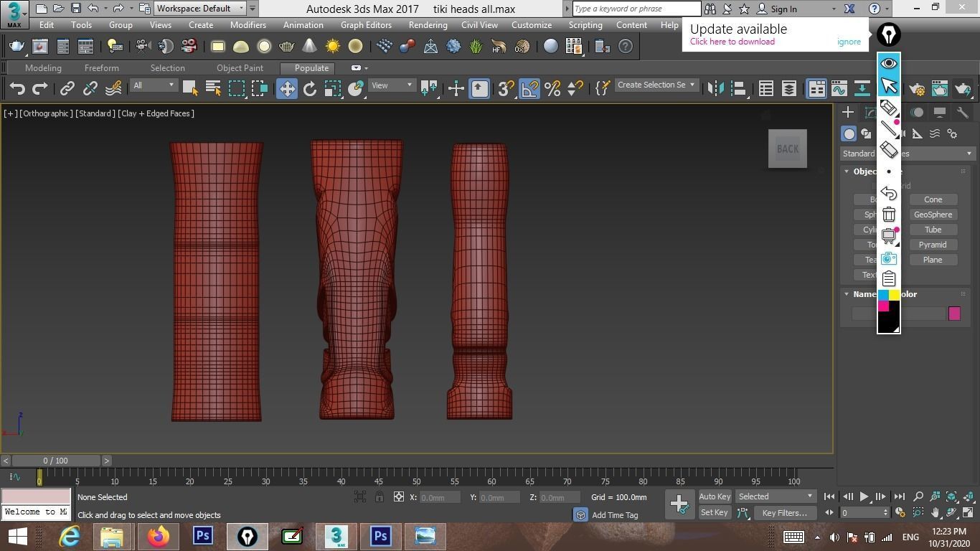Toggle the overlay eye visibility icon

pyautogui.click(x=889, y=64)
